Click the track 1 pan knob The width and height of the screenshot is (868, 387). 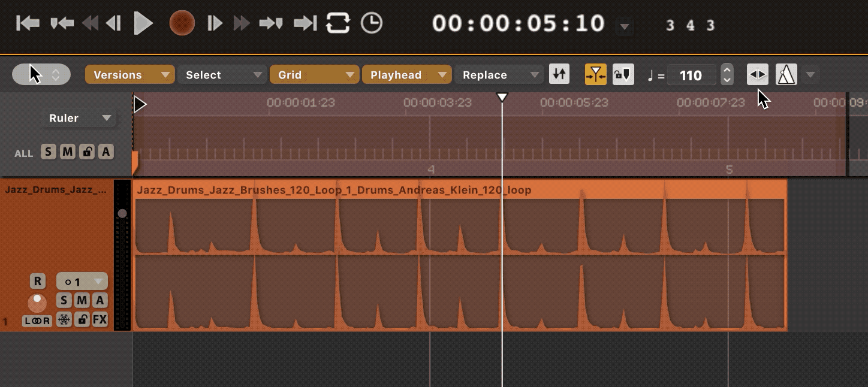tap(37, 303)
